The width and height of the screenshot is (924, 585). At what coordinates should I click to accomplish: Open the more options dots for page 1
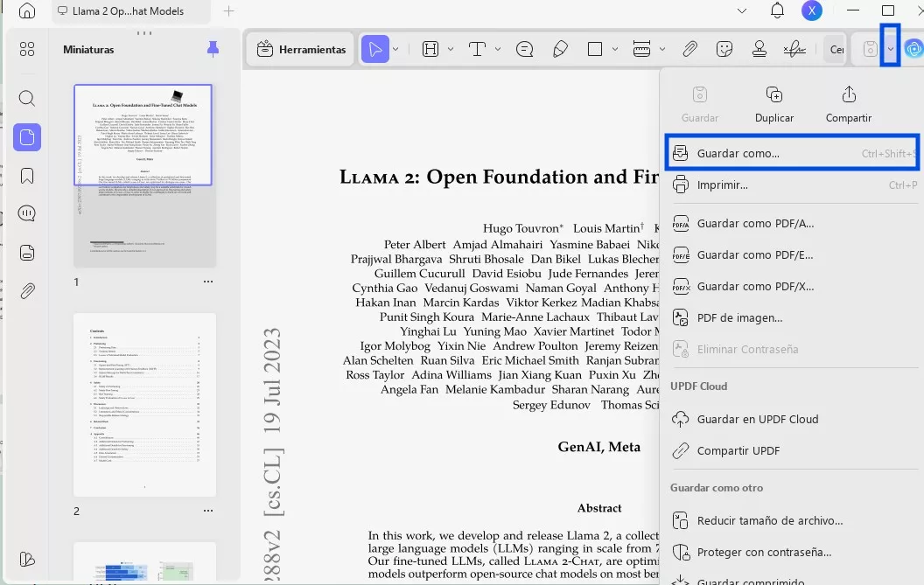click(208, 282)
